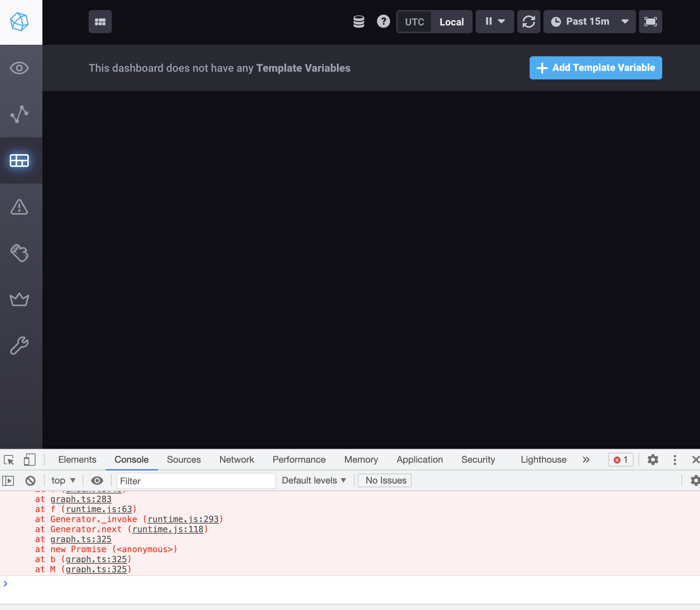700x610 pixels.
Task: Pause dashboard auto-refresh
Action: tap(488, 22)
